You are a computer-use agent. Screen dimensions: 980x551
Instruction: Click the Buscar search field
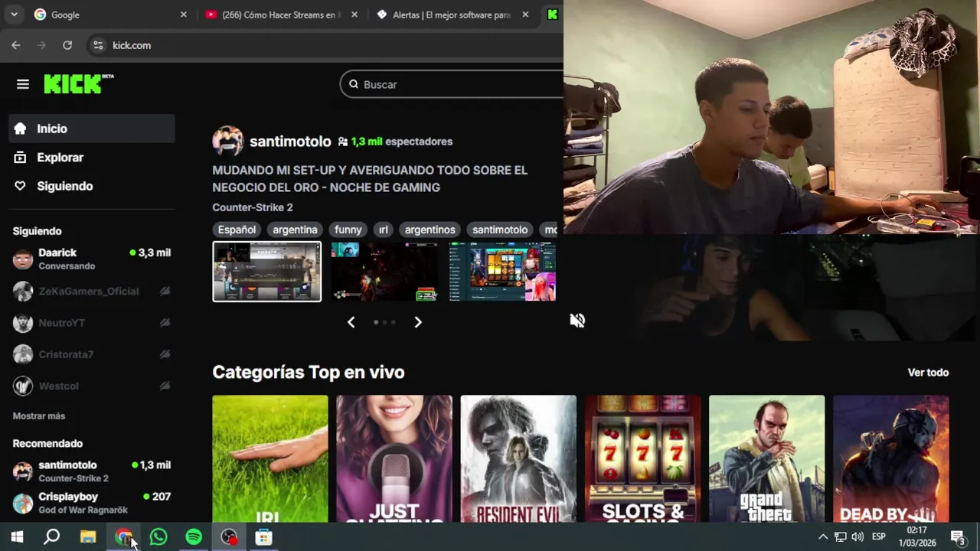(x=452, y=84)
